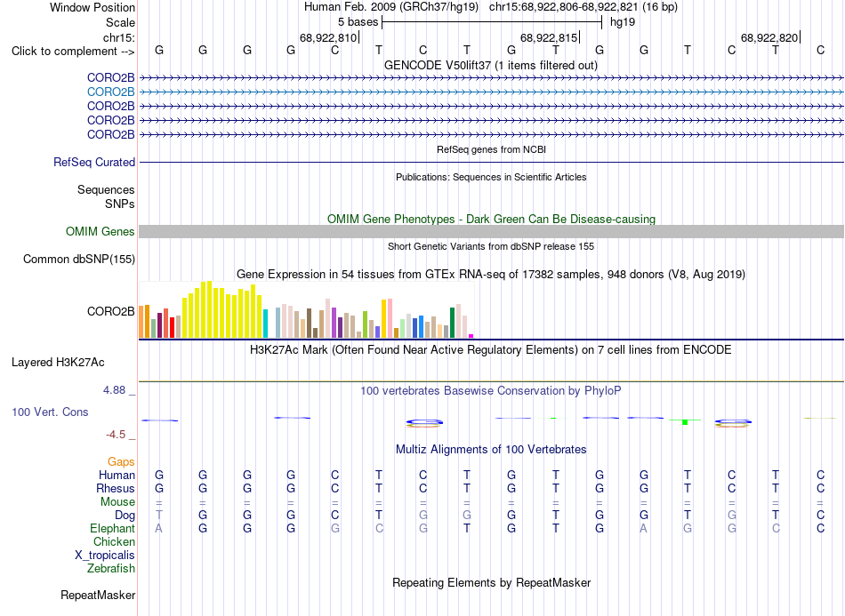Click the -4.5 PhyloP lower scale value

tap(116, 435)
